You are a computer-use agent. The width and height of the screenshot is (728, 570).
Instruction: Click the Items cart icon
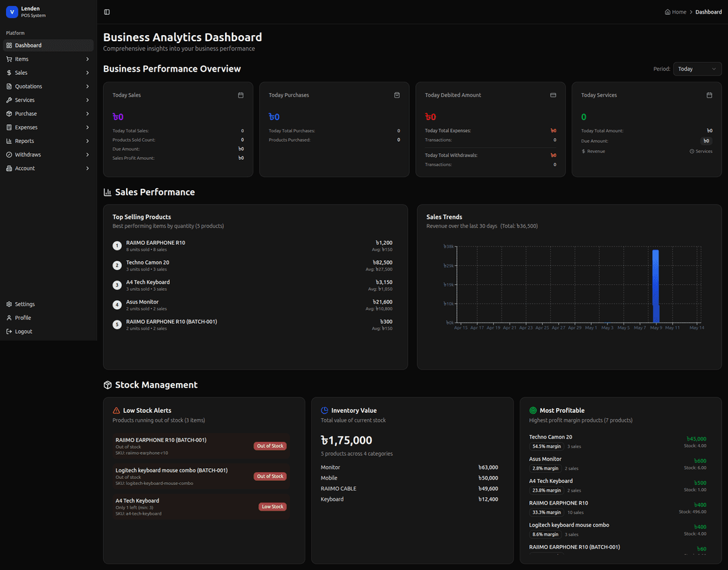click(x=9, y=59)
